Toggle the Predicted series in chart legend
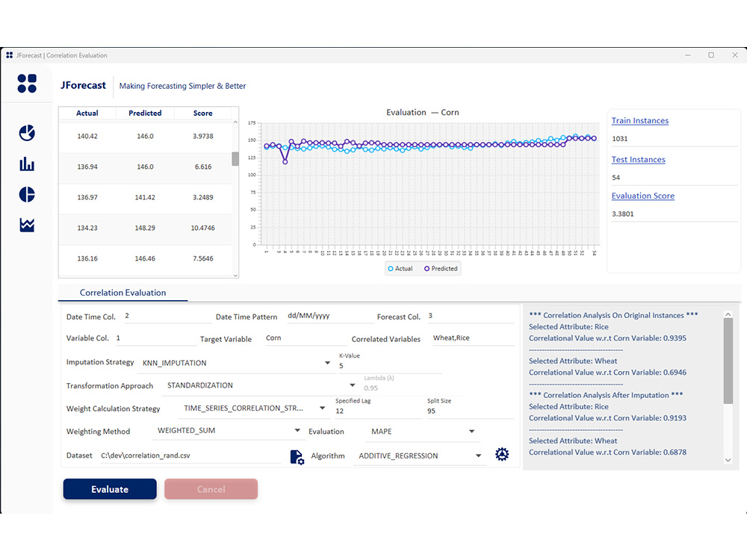The width and height of the screenshot is (747, 560). [441, 269]
